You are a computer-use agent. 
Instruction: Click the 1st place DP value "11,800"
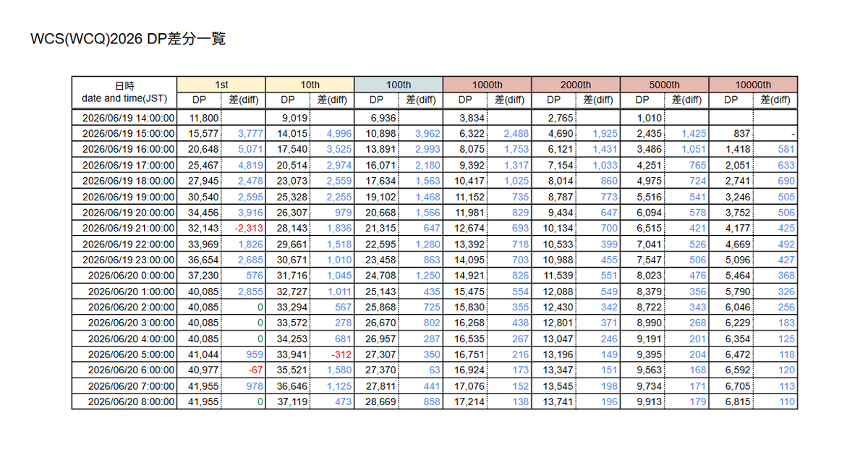(x=204, y=117)
